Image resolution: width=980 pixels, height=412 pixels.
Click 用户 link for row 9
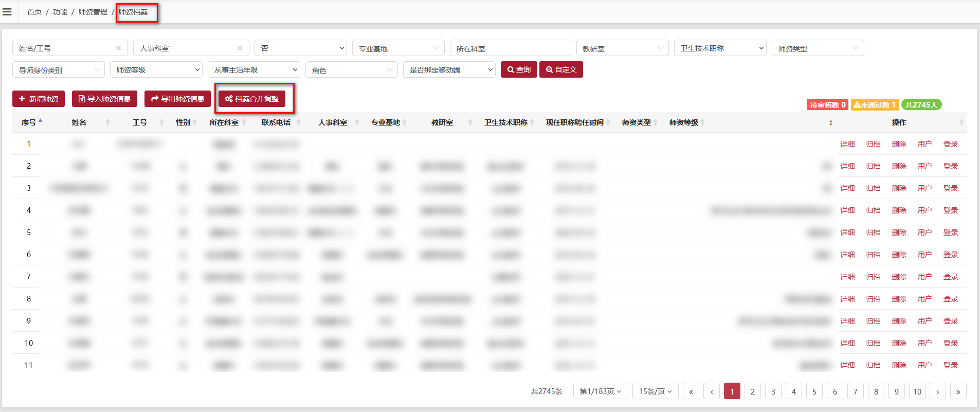click(924, 321)
